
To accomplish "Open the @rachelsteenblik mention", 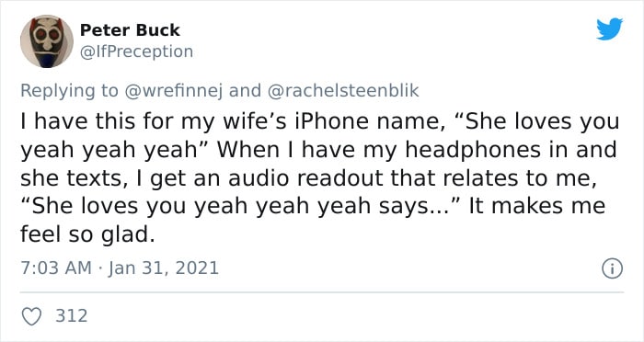I will pos(343,90).
